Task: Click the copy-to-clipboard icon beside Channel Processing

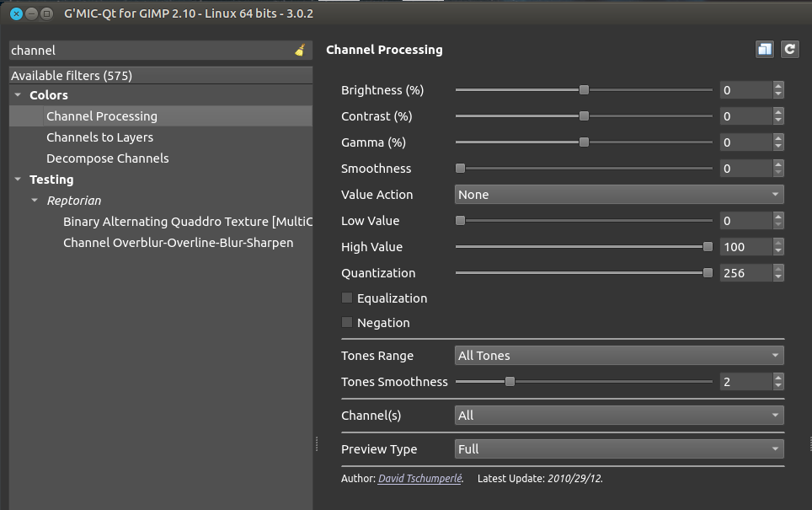Action: (764, 50)
